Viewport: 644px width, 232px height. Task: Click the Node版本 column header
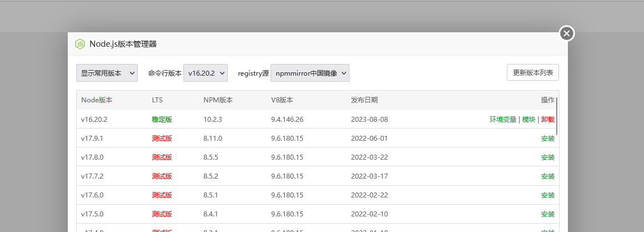coord(97,100)
